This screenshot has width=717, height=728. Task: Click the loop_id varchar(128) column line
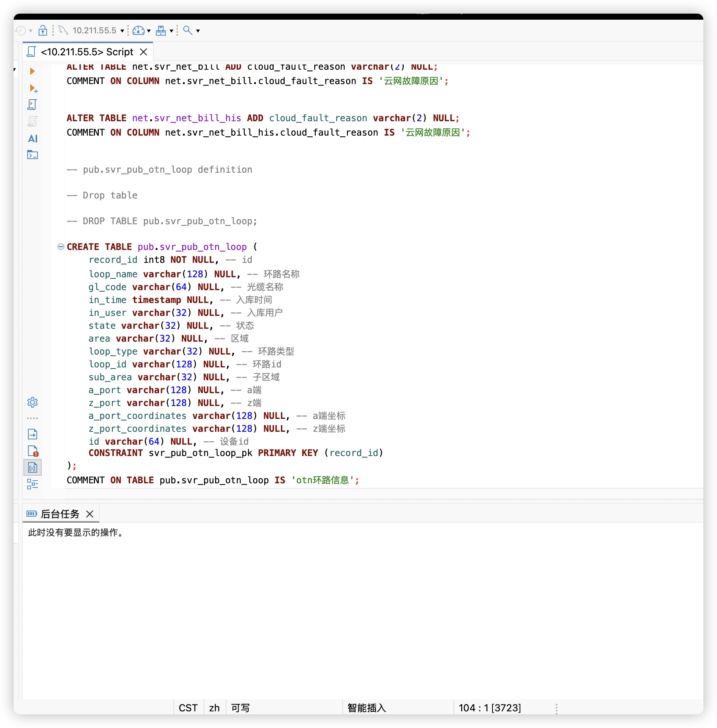(185, 364)
